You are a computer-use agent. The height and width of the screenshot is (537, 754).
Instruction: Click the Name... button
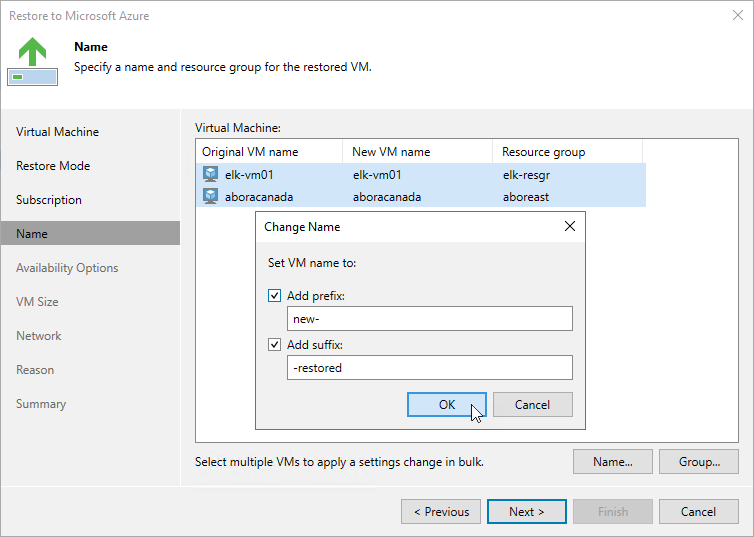(613, 462)
